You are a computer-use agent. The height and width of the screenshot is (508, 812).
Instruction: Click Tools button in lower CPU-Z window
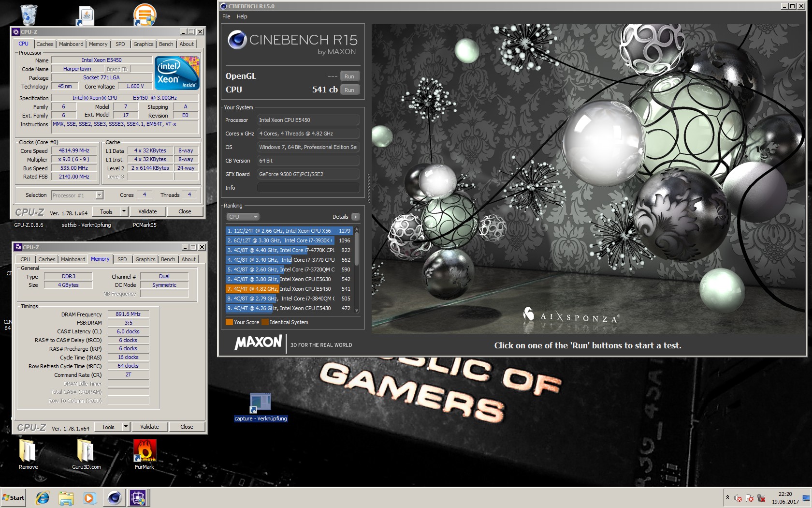[108, 427]
